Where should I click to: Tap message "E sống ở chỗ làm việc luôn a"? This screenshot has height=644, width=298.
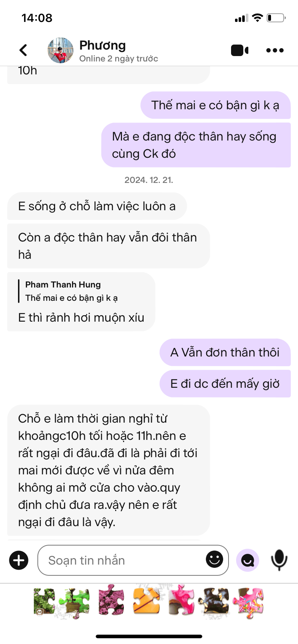pyautogui.click(x=97, y=206)
